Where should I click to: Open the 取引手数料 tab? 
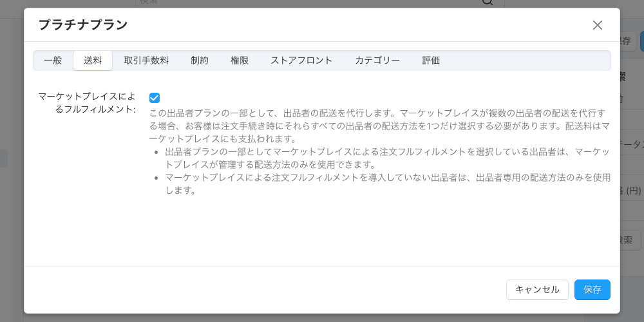(146, 61)
